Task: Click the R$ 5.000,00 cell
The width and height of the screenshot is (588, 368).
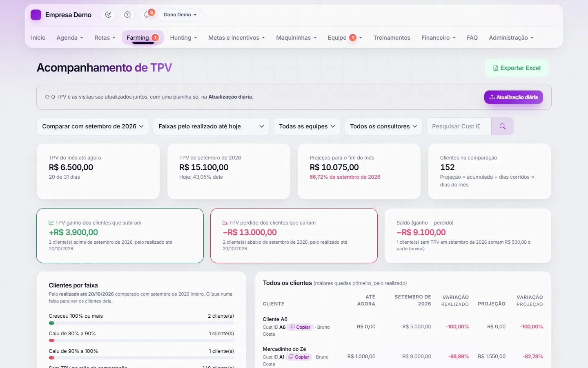Action: click(416, 327)
